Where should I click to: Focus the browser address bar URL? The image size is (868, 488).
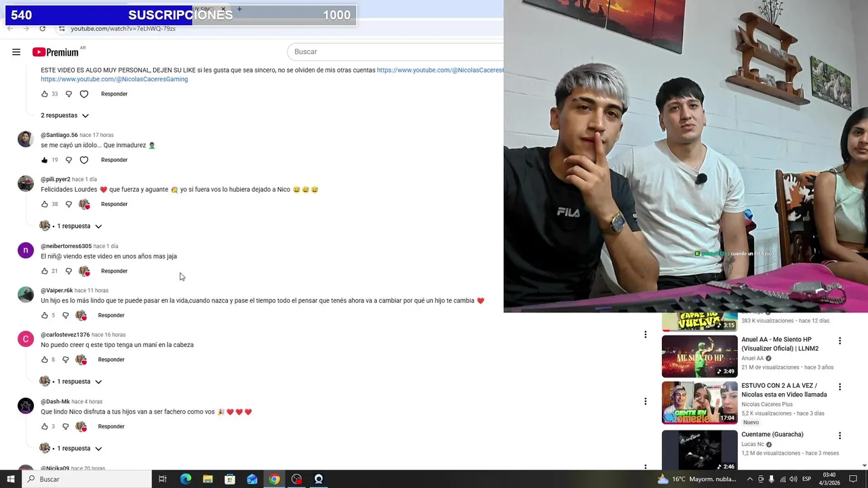point(123,28)
